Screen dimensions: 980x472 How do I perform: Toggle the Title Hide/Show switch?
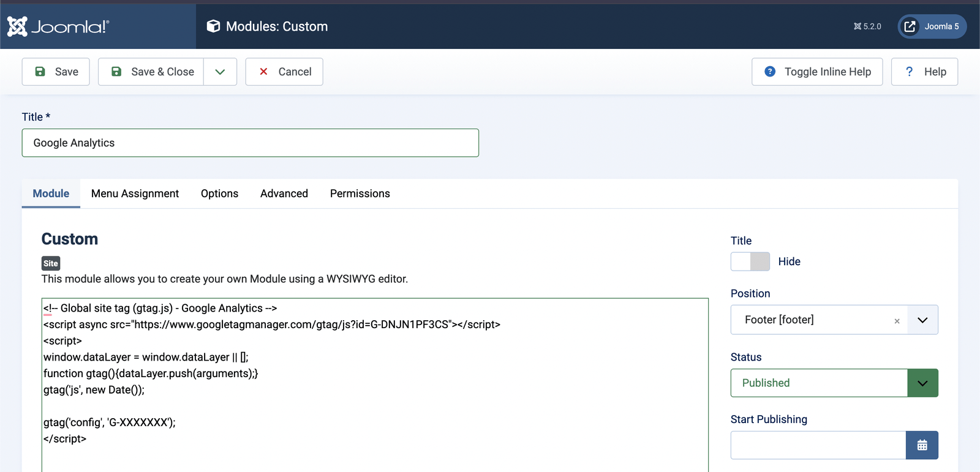[750, 261]
